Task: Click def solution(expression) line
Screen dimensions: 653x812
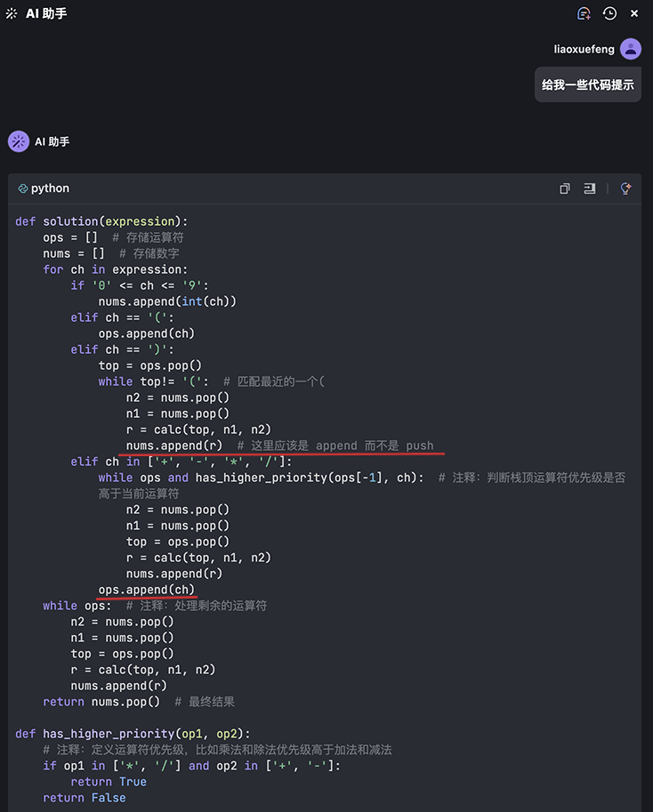Action: (x=101, y=221)
